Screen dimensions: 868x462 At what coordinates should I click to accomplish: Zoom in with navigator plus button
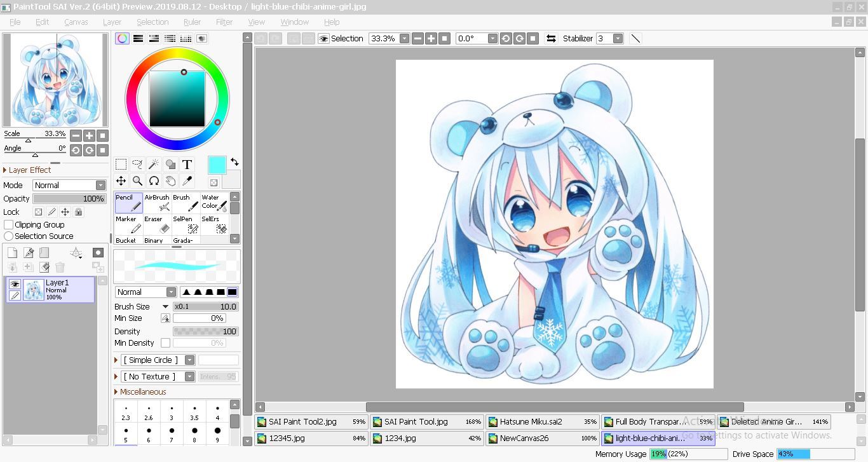[89, 135]
